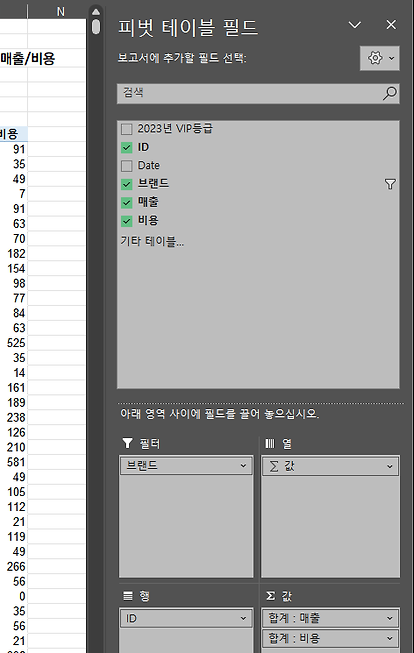Click the vertical scrollbar thumb
This screenshot has width=414, height=653.
click(96, 27)
